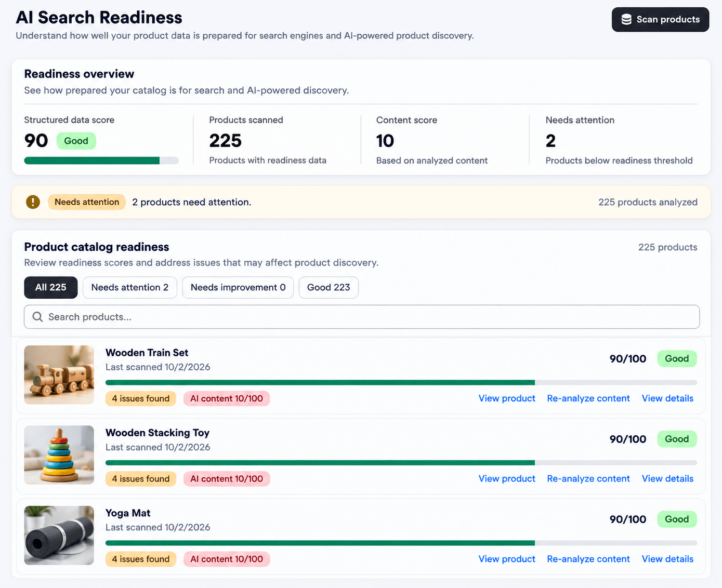Click the AI content 10/100 badge for Wooden Stacking Toy
722x588 pixels.
(227, 479)
